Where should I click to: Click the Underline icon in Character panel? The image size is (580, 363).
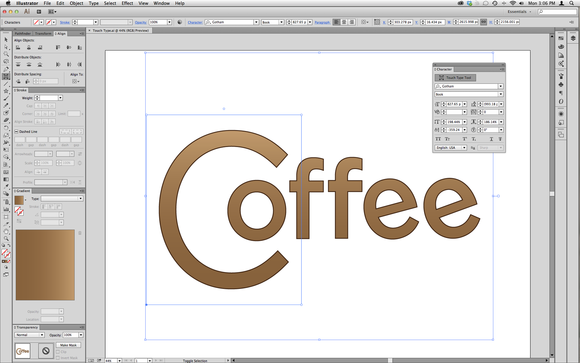pyautogui.click(x=491, y=139)
